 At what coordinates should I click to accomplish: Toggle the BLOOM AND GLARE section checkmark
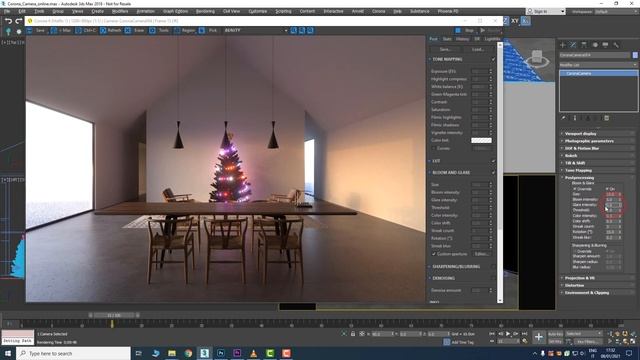click(493, 173)
